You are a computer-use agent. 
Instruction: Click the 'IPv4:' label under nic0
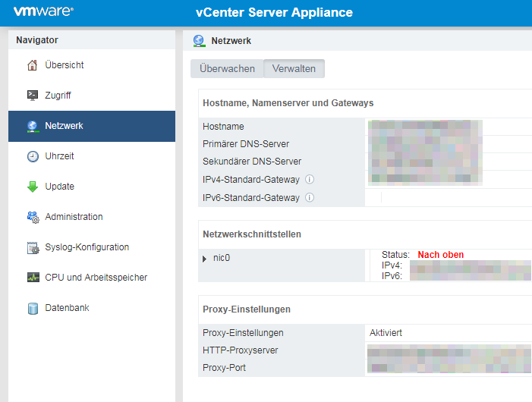[x=392, y=265]
